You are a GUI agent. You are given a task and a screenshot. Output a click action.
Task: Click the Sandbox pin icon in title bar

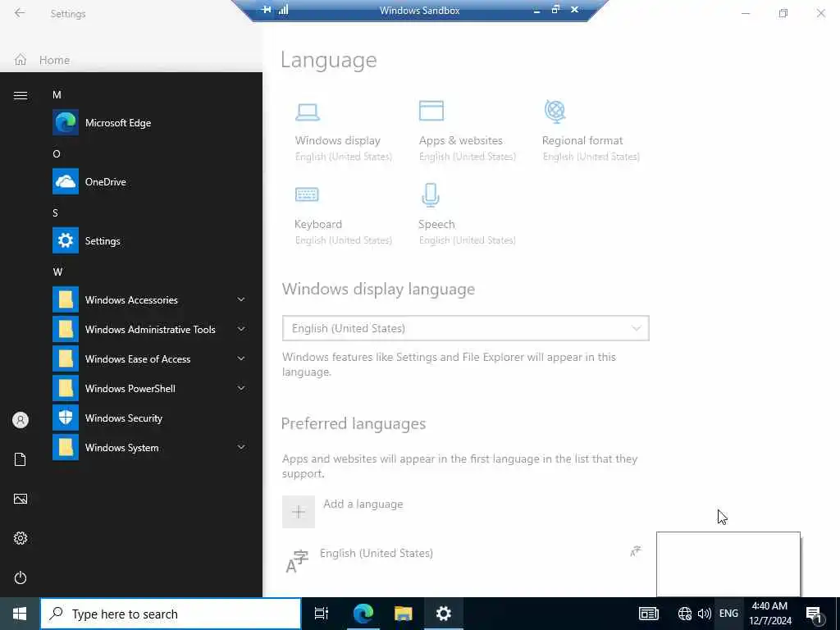(x=267, y=10)
